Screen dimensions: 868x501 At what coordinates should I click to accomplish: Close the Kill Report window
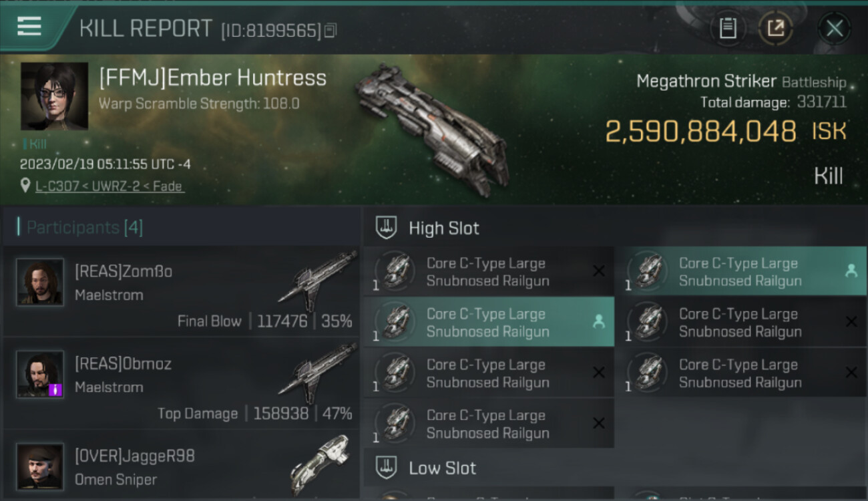(834, 29)
